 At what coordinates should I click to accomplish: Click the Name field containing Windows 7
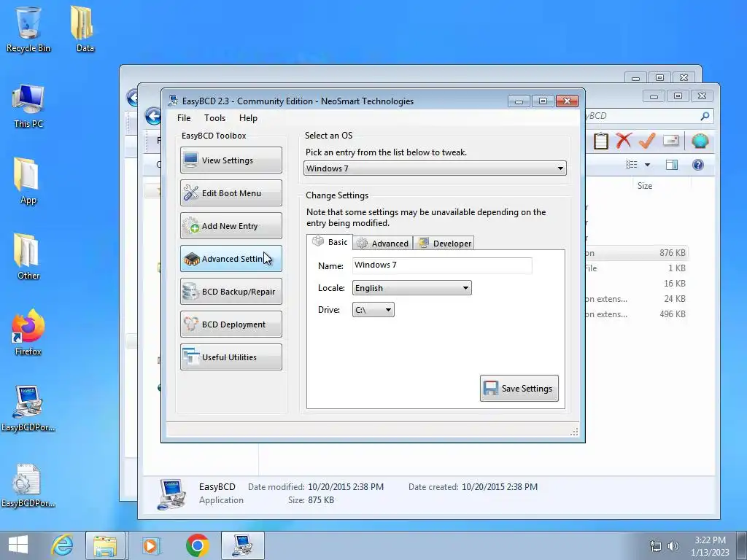pos(442,265)
